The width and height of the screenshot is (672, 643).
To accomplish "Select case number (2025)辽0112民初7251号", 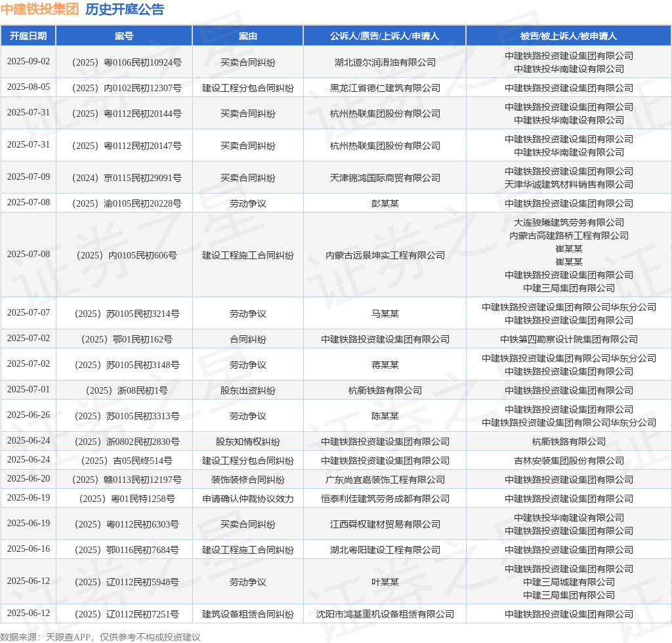I will [127, 614].
